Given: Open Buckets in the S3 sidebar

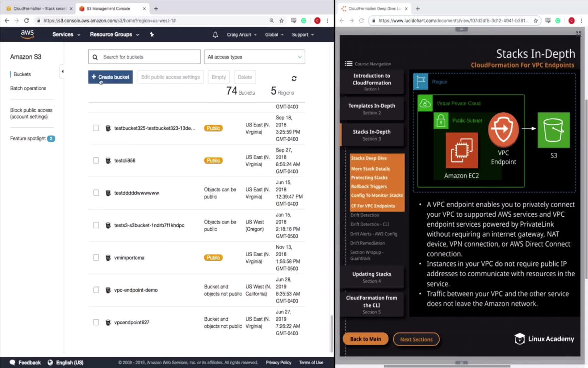Looking at the screenshot, I should coord(22,74).
